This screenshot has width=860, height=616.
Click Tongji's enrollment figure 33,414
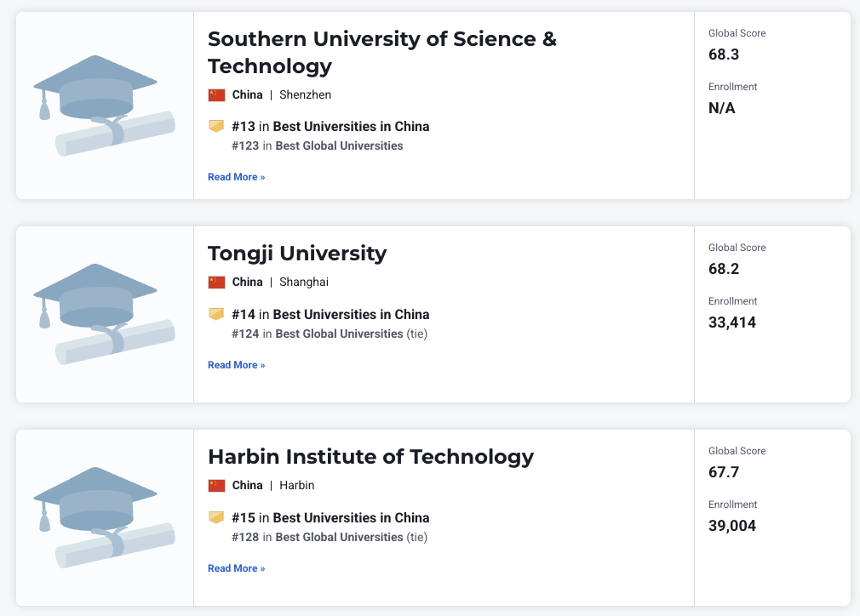[x=732, y=322]
